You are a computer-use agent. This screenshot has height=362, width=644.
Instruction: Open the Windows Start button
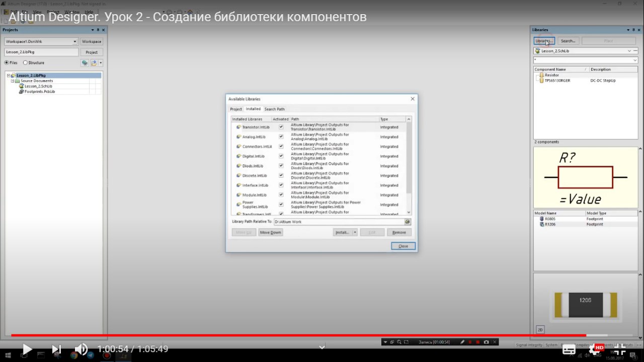[9, 355]
